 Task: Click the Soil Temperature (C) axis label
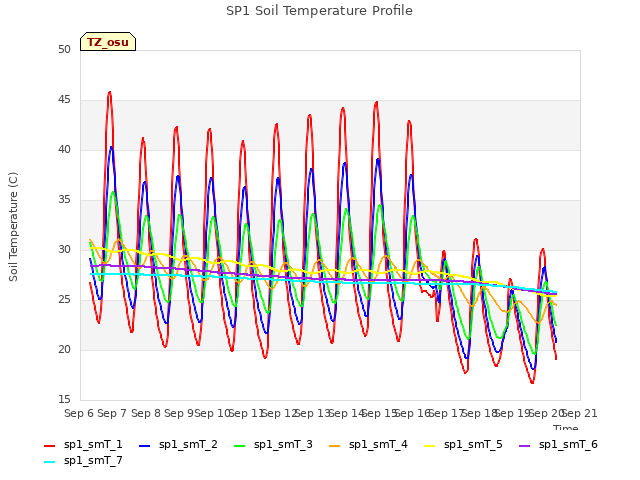click(x=13, y=227)
